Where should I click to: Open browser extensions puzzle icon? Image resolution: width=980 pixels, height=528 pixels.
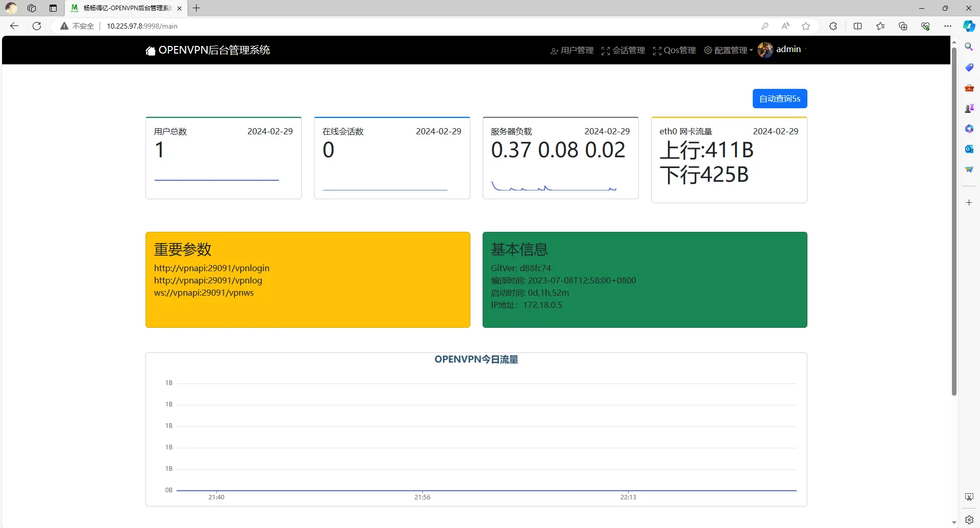click(x=833, y=26)
